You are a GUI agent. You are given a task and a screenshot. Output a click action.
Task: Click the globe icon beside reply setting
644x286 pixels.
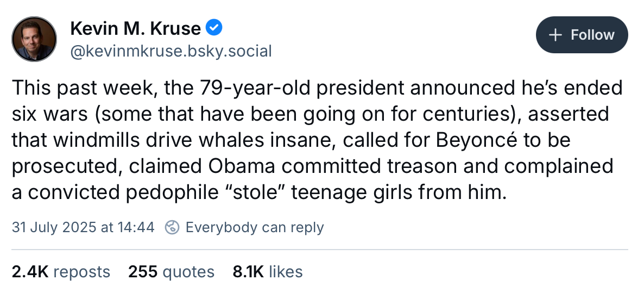click(172, 227)
